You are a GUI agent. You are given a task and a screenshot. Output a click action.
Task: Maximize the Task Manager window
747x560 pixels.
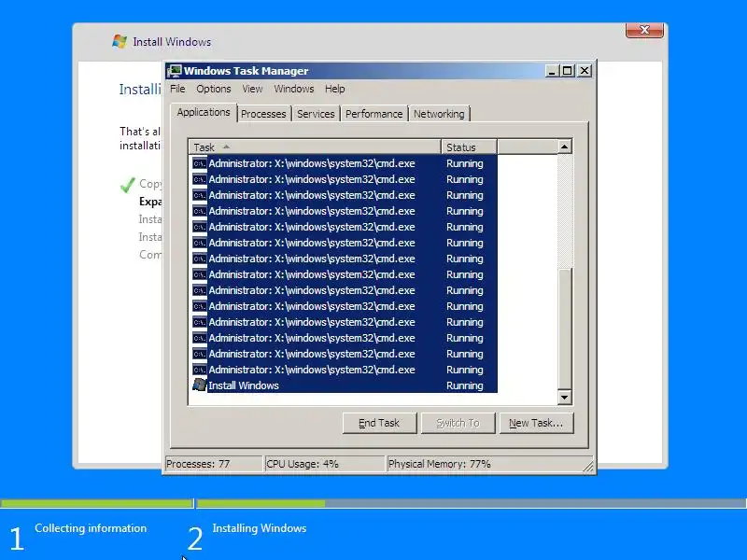567,71
